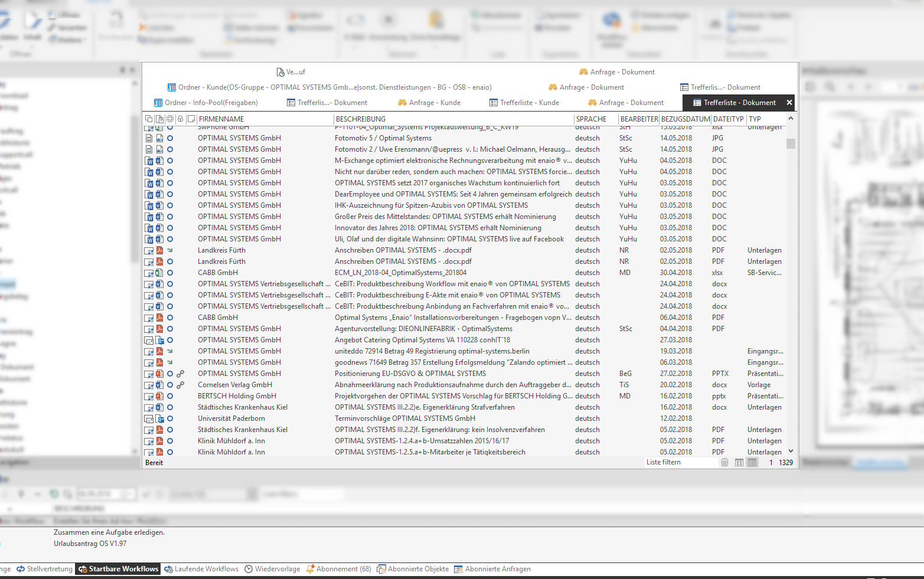Click the printer icon column header
This screenshot has height=579, width=924.
pyautogui.click(x=180, y=119)
